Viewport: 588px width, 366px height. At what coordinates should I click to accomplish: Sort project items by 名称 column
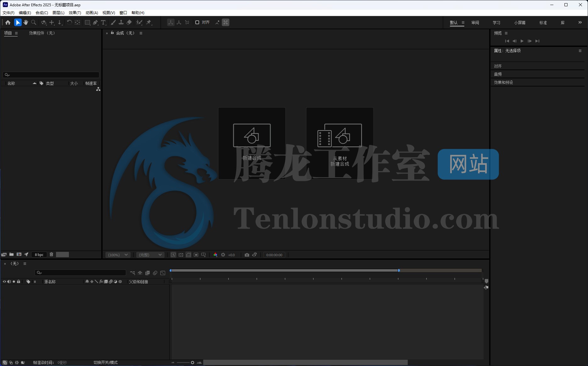point(11,83)
